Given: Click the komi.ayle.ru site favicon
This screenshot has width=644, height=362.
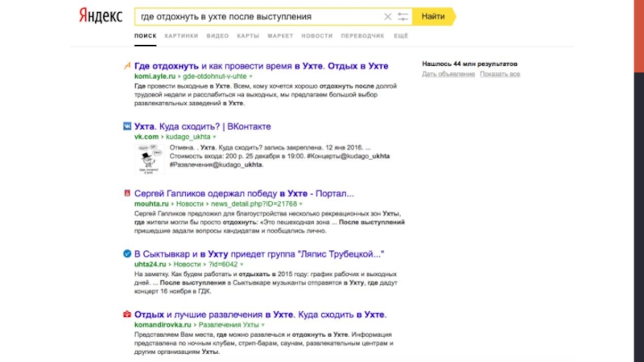Looking at the screenshot, I should tap(127, 66).
